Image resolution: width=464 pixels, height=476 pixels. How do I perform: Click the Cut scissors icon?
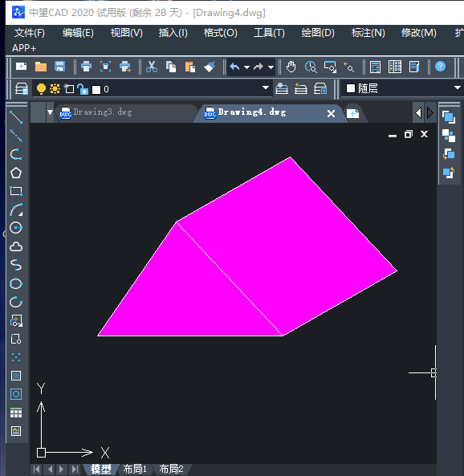[x=152, y=67]
